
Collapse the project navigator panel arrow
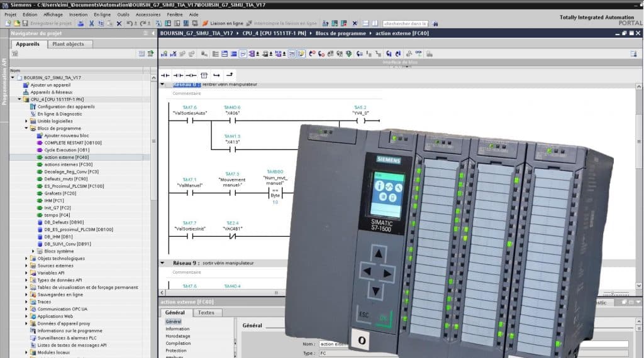(x=152, y=33)
